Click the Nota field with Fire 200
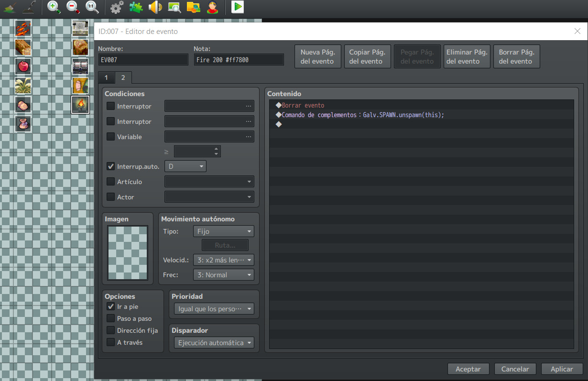The width and height of the screenshot is (588, 381). (x=239, y=60)
